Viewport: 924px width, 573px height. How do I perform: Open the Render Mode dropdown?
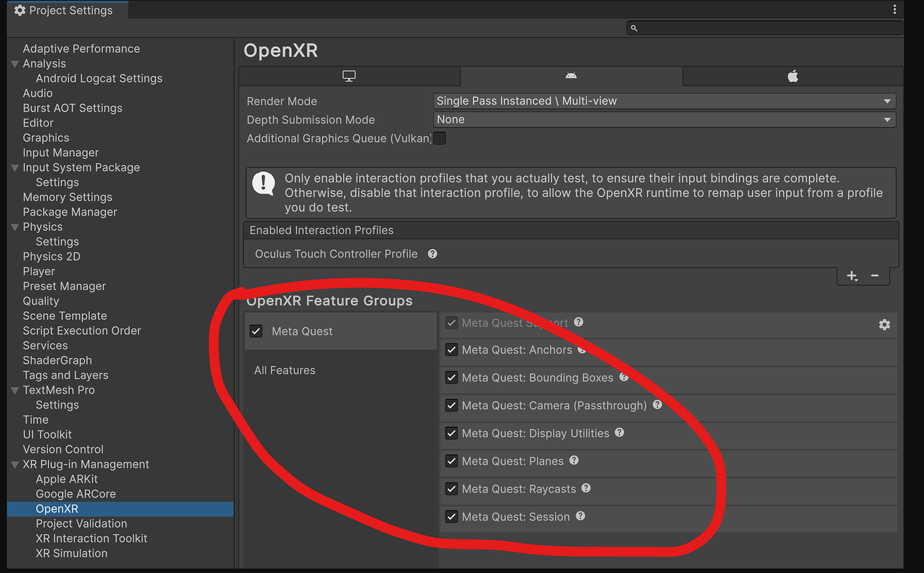tap(664, 100)
